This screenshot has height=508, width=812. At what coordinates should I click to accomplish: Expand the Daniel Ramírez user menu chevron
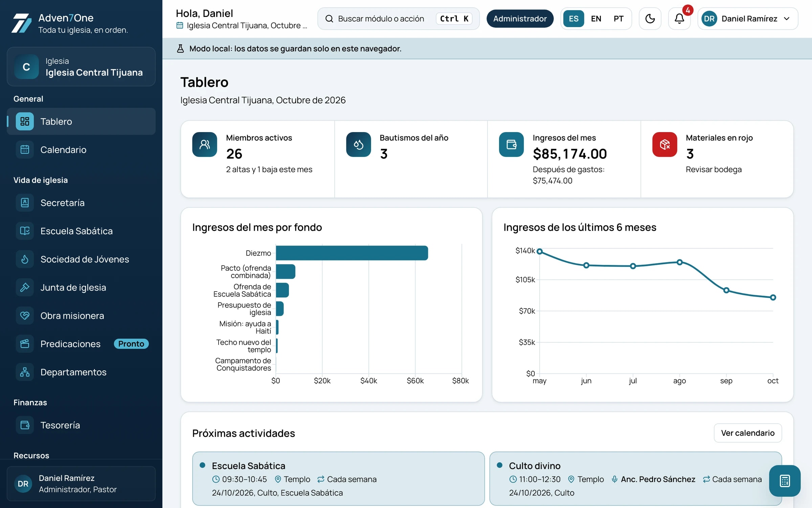point(787,19)
